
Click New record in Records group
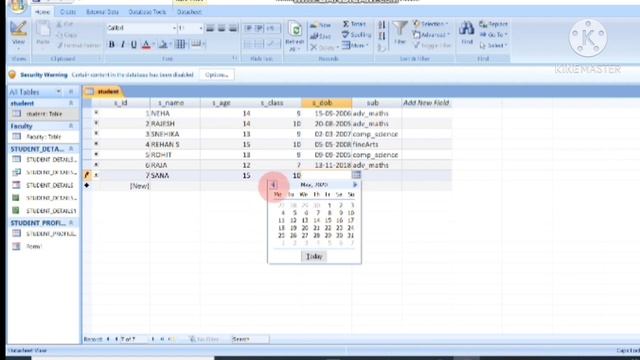[x=320, y=25]
